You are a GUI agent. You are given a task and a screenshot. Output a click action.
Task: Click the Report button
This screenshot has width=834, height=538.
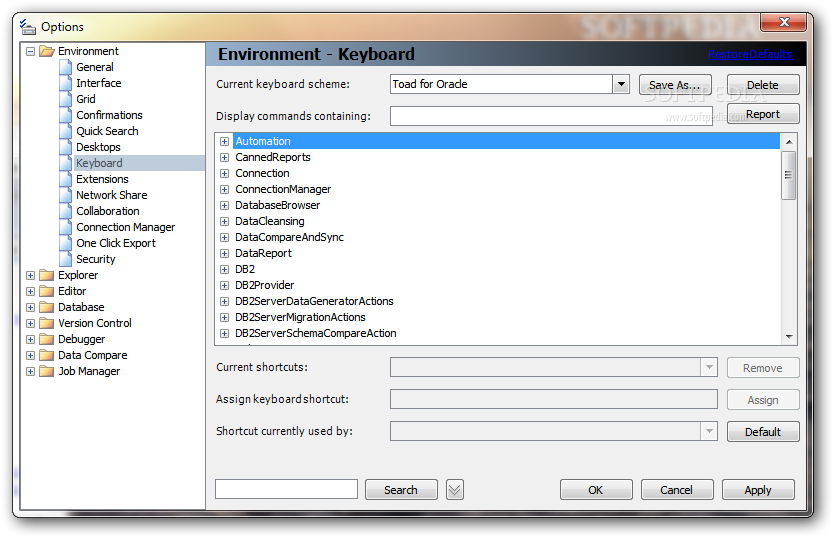(763, 114)
